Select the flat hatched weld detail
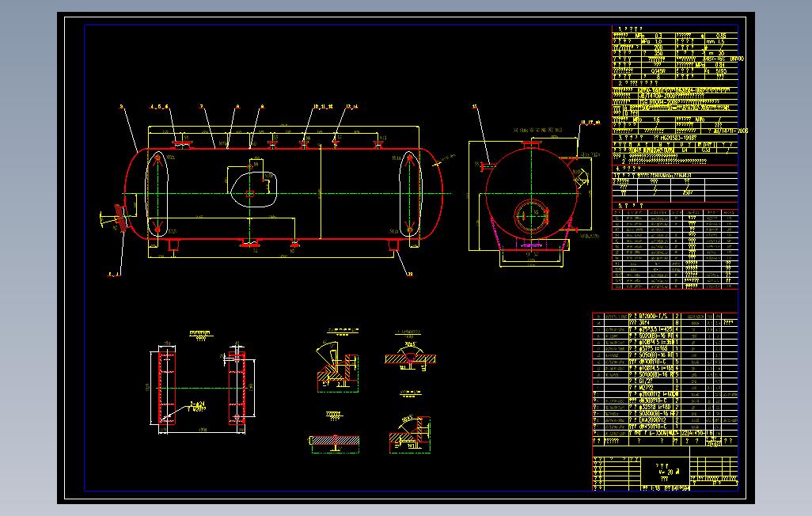Viewport: 812px width, 516px height. [x=335, y=442]
